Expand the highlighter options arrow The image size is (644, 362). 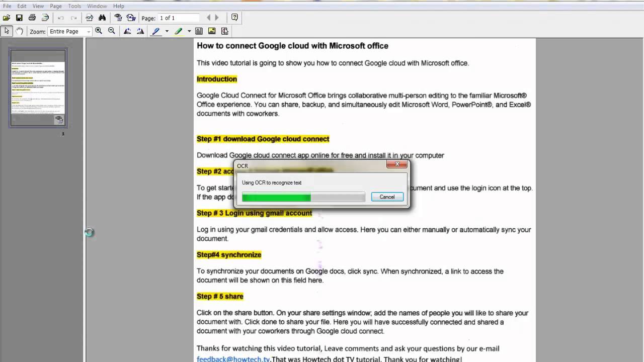tap(189, 31)
